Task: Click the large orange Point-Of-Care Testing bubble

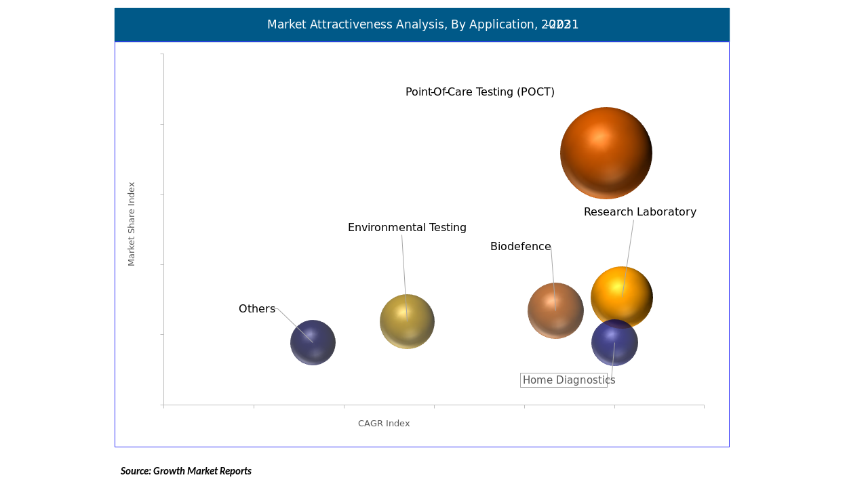Action: (x=606, y=153)
